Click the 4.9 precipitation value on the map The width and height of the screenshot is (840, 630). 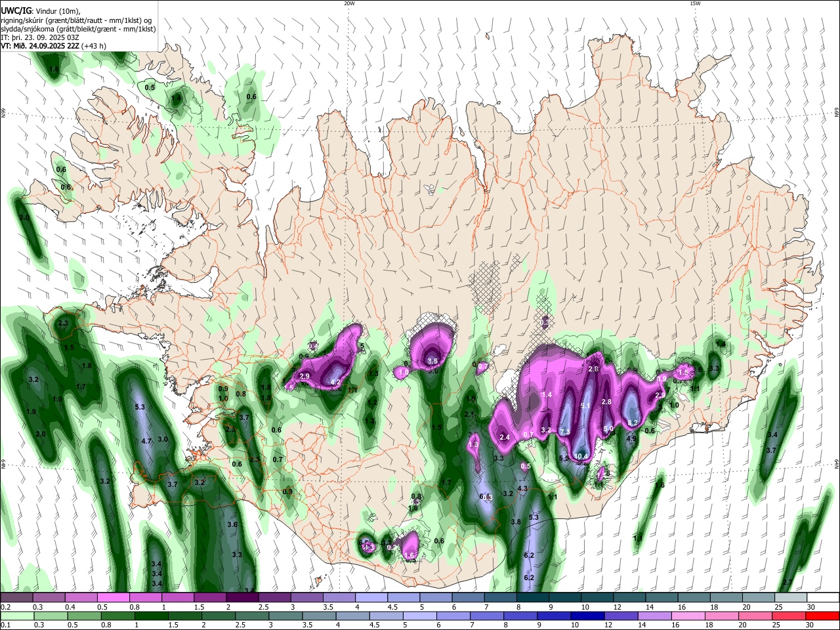[631, 439]
